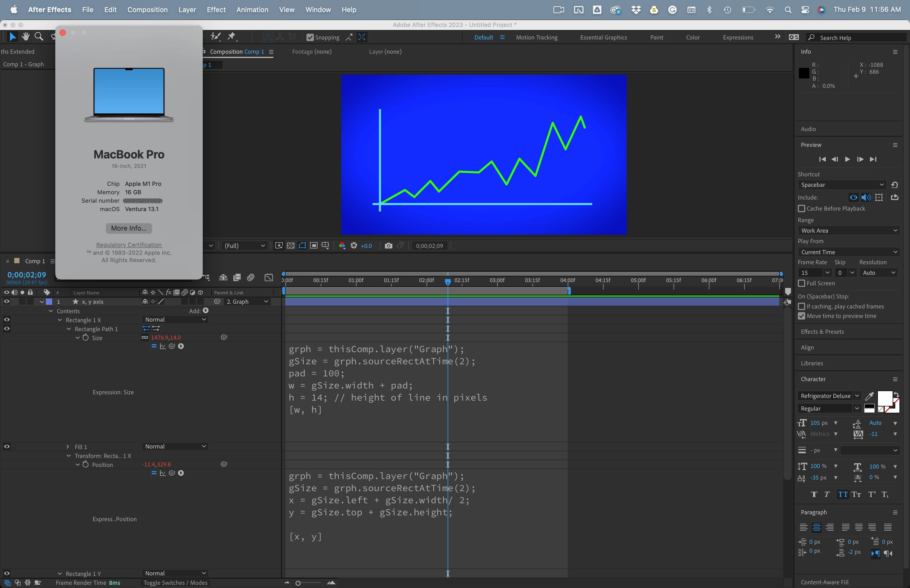Enable All Caps text style

[842, 495]
